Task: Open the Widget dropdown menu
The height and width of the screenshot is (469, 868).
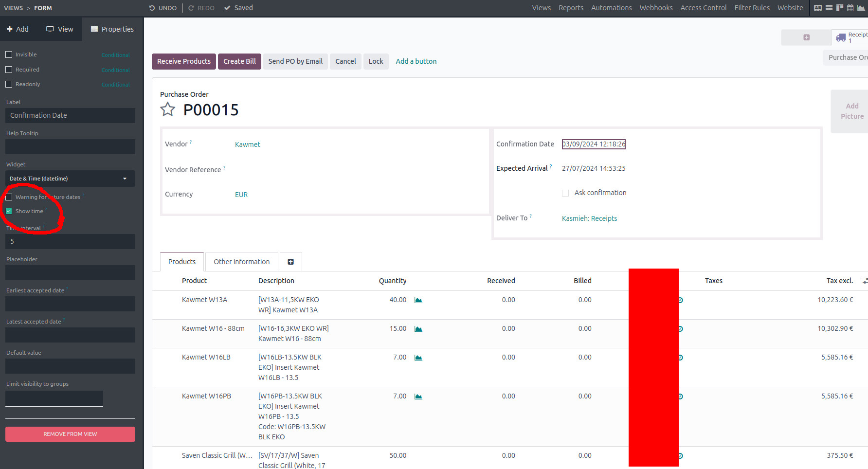Action: coord(70,179)
